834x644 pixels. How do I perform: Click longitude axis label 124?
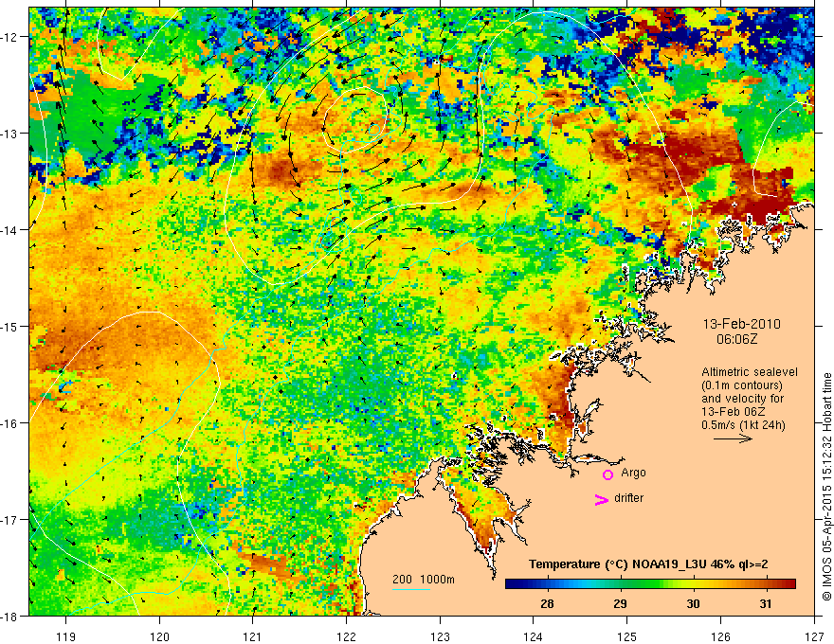point(533,636)
